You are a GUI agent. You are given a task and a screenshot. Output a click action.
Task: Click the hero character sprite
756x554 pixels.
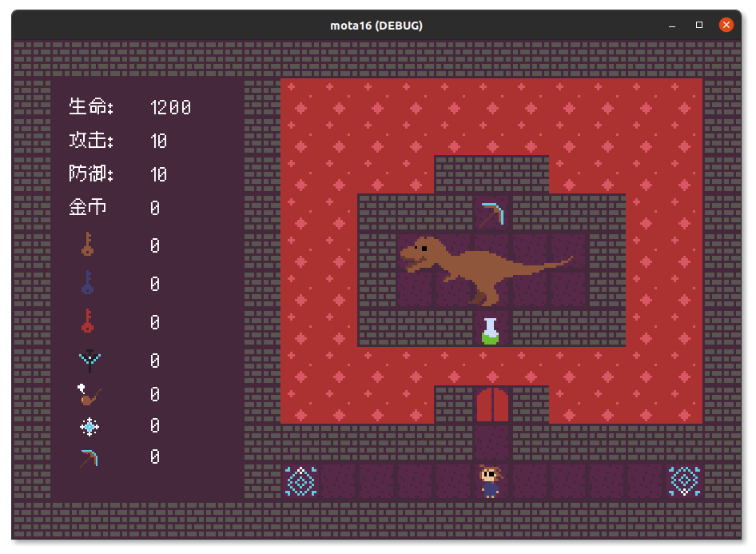pos(491,481)
